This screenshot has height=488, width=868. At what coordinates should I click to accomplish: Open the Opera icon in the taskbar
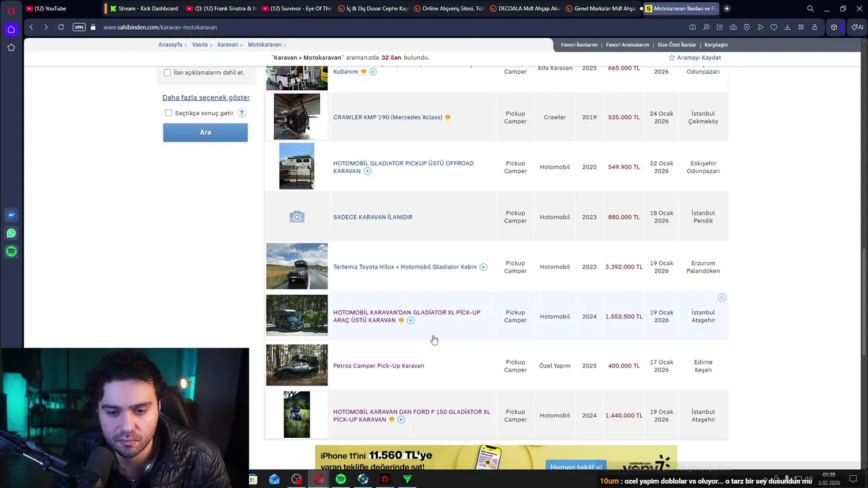tap(318, 479)
